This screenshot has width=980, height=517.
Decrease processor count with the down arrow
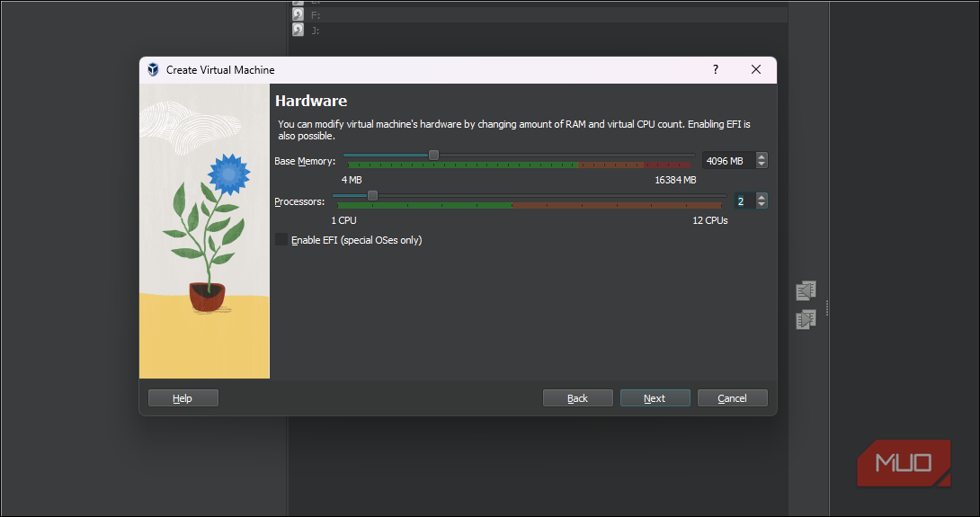[762, 205]
